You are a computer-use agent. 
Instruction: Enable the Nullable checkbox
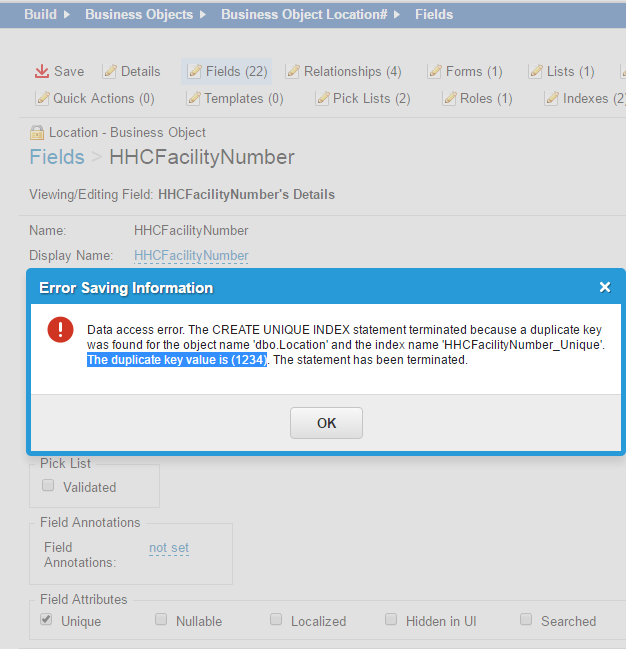coord(162,620)
